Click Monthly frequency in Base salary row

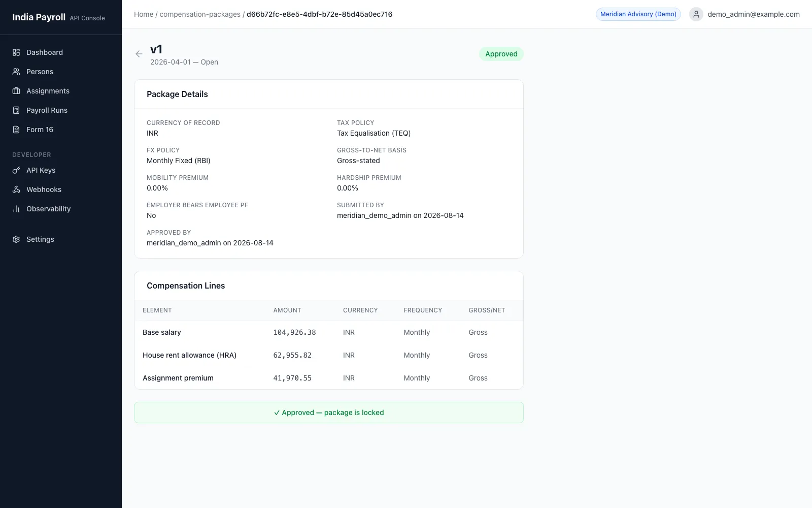click(417, 332)
